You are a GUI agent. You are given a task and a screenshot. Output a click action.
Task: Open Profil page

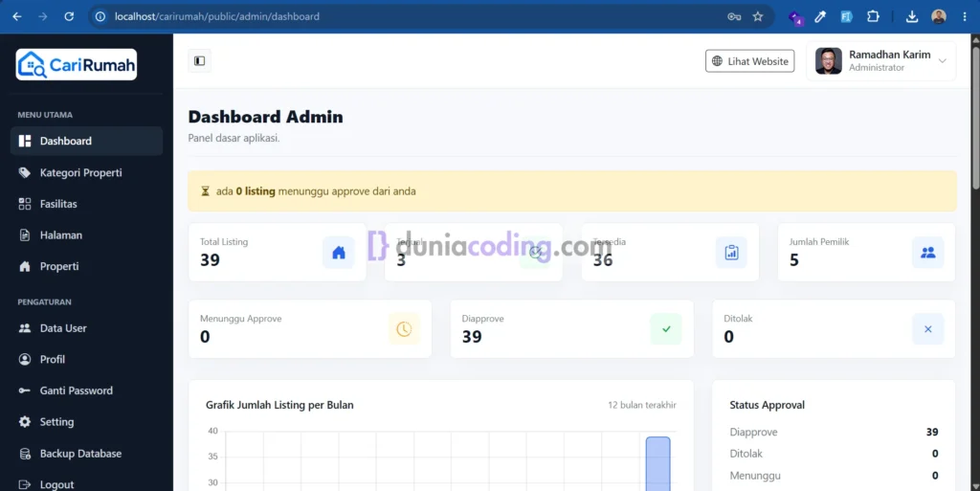tap(86, 359)
